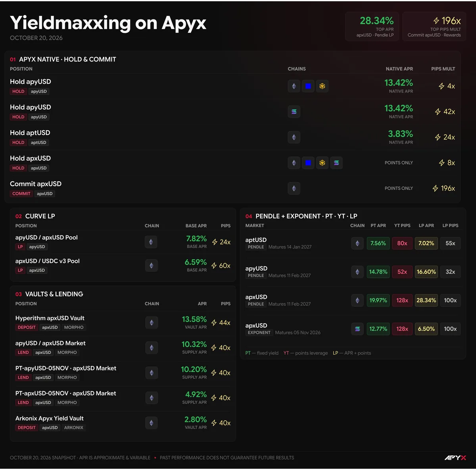This screenshot has height=470, width=476.
Task: Click LP tag under apxUSD / USDC v3 Pool
Action: click(20, 270)
